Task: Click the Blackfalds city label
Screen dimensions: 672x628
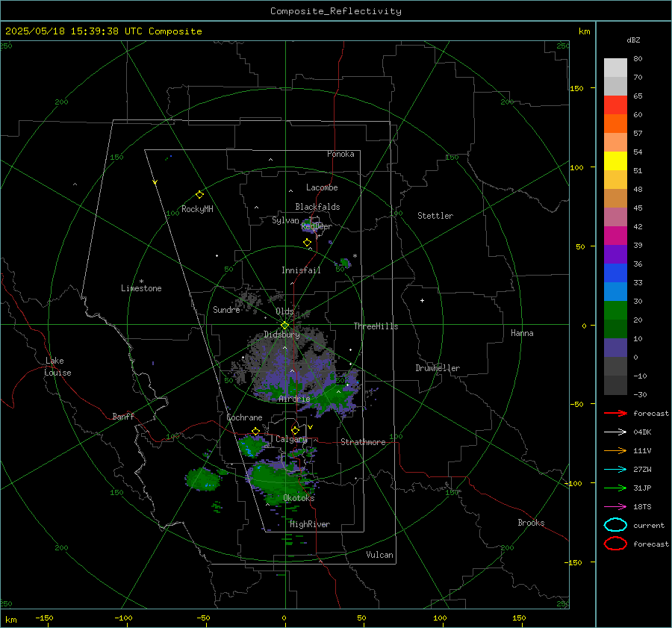Action: (x=317, y=207)
